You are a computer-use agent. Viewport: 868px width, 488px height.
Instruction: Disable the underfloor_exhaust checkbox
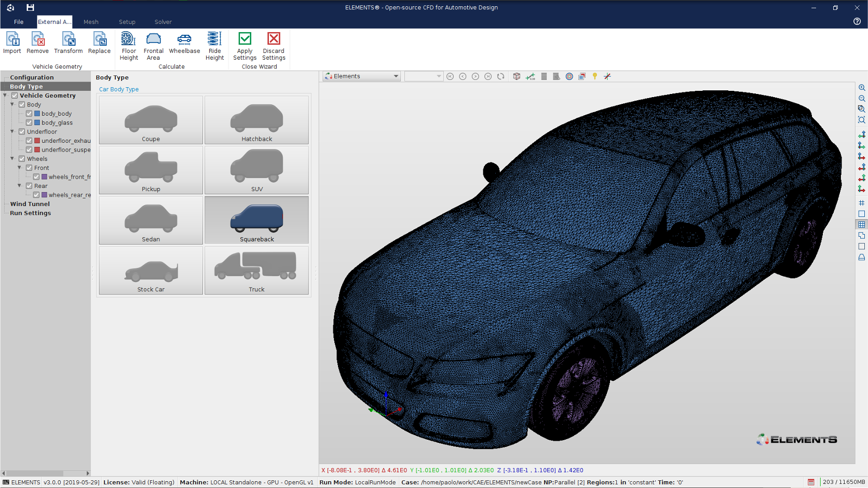pos(30,141)
